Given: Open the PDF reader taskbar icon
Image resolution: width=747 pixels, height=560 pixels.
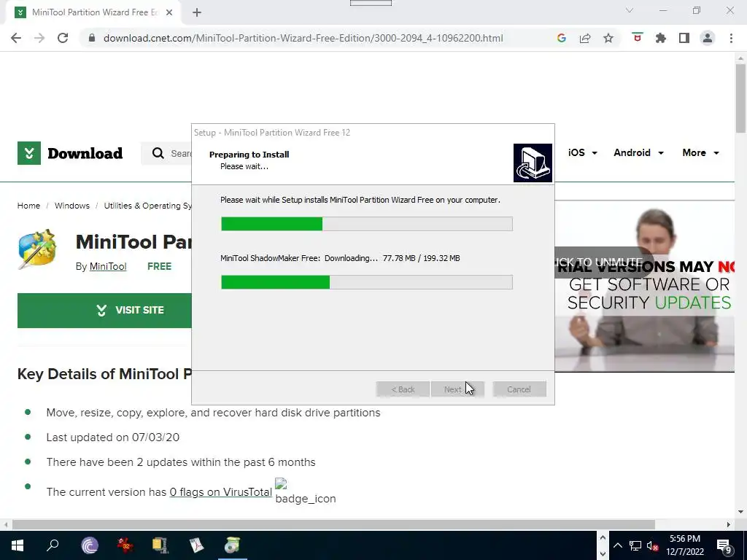Looking at the screenshot, I should [x=196, y=545].
